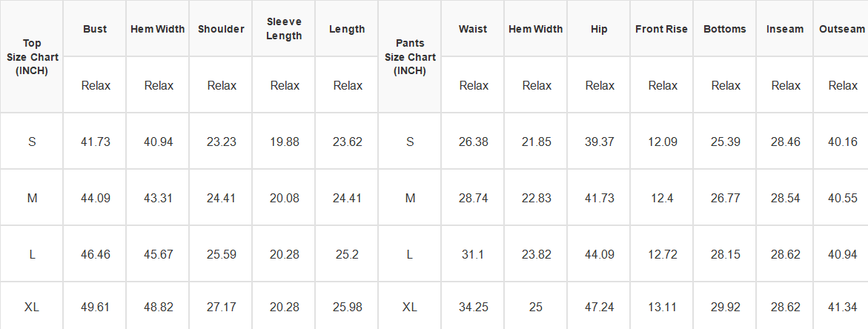Click the Bust column header
This screenshot has width=868, height=329.
95,29
